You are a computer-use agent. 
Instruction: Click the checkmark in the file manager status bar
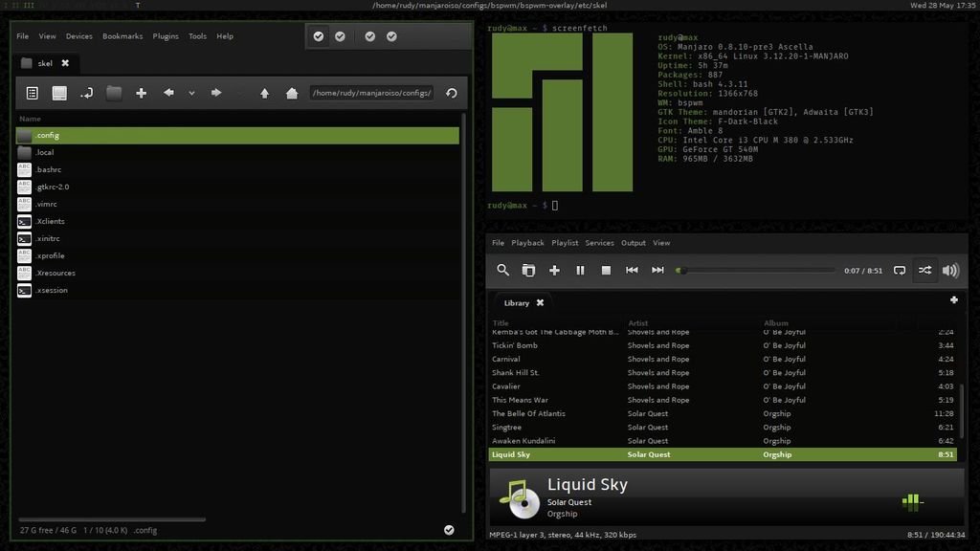(449, 529)
